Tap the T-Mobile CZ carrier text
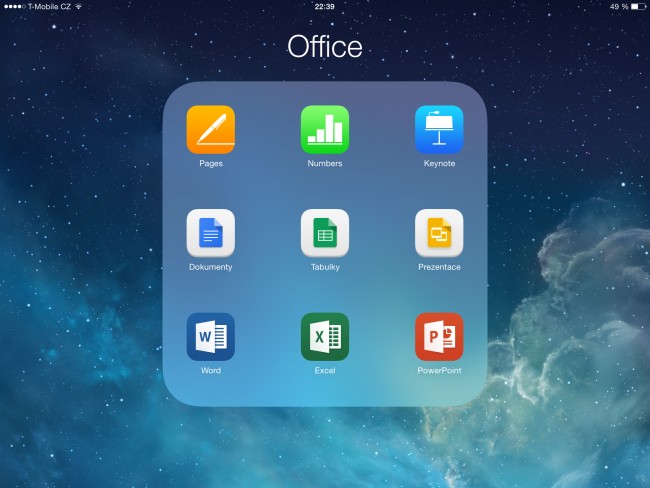The width and height of the screenshot is (650, 488). (x=49, y=7)
